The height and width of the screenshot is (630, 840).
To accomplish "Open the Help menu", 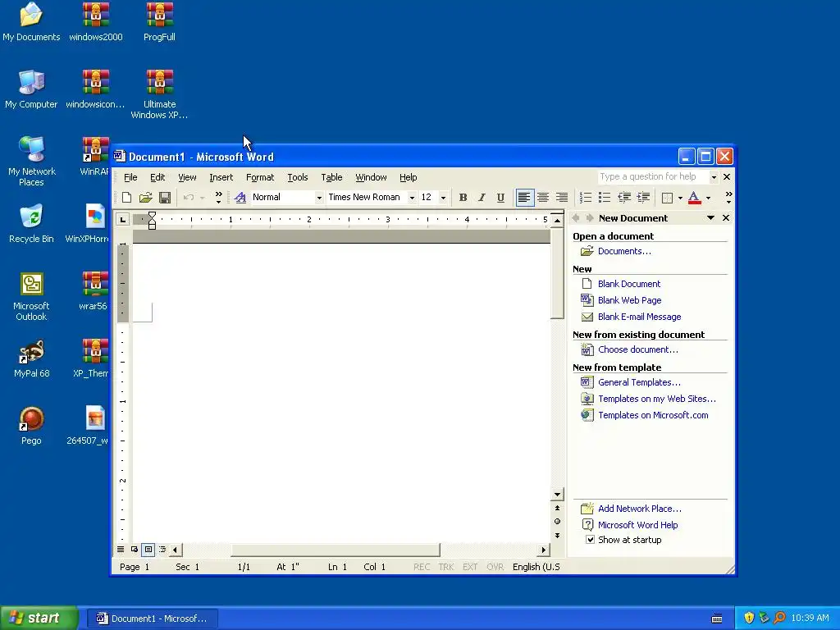I will click(x=409, y=177).
